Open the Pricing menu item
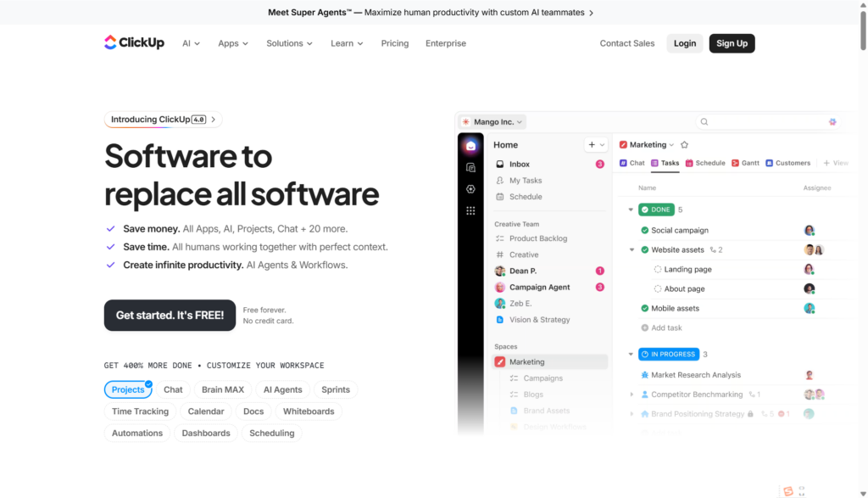 394,43
